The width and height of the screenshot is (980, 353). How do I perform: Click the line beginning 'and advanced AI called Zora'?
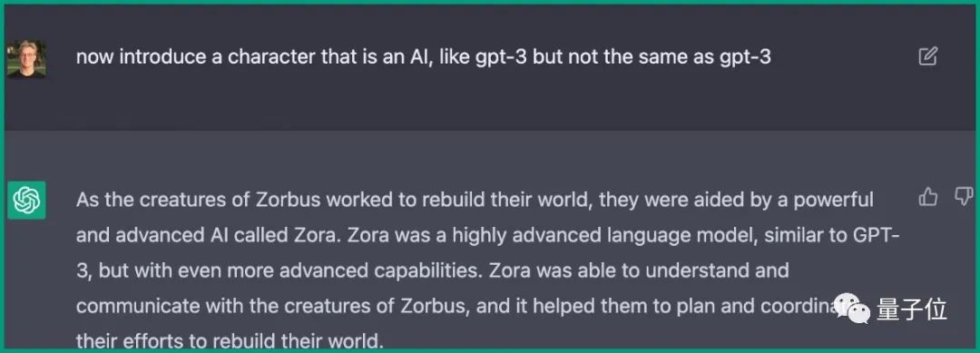(487, 236)
